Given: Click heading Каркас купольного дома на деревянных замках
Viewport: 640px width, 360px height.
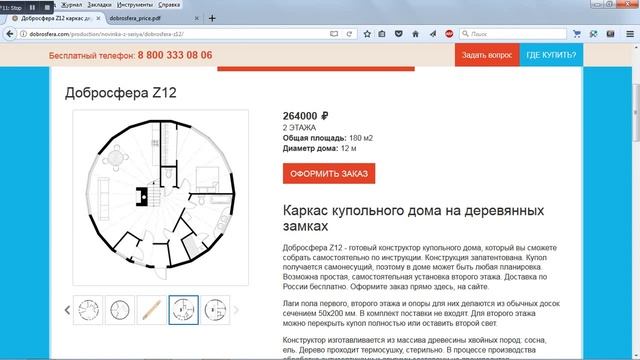Looking at the screenshot, I should [x=413, y=218].
